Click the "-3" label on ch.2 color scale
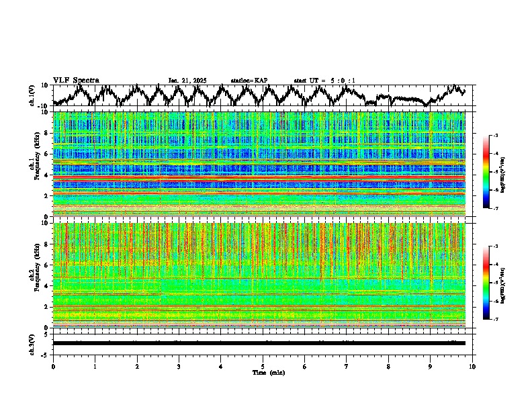This screenshot has height=411, width=532. pyautogui.click(x=496, y=246)
